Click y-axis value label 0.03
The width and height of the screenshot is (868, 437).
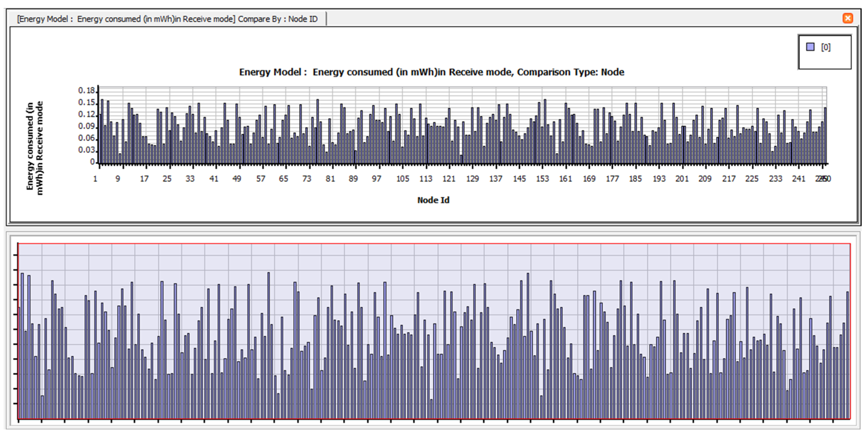click(x=86, y=150)
